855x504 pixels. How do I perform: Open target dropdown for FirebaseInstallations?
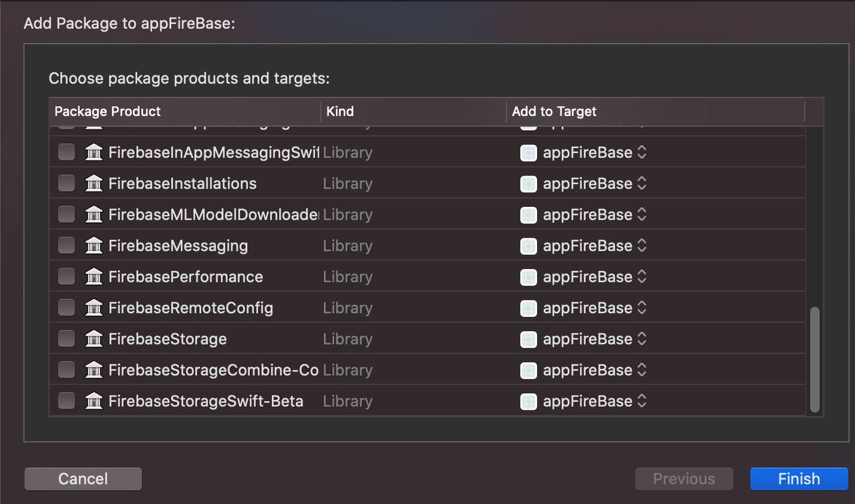click(583, 184)
